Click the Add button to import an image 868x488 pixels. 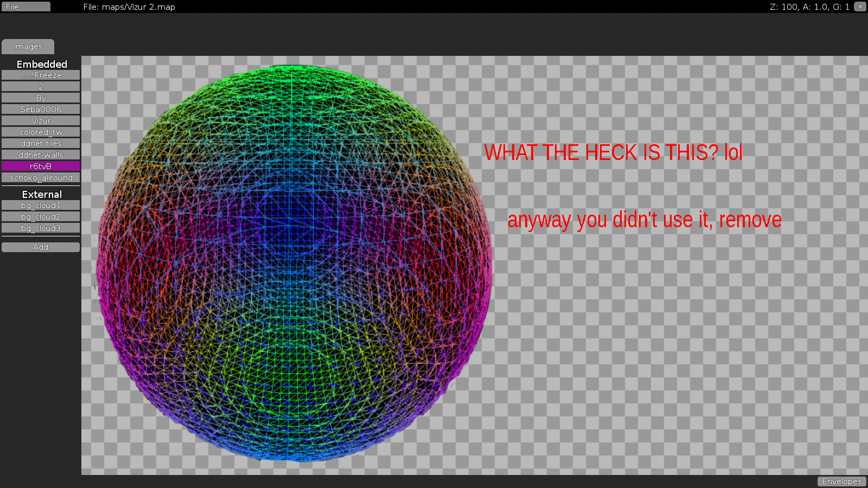(x=40, y=247)
